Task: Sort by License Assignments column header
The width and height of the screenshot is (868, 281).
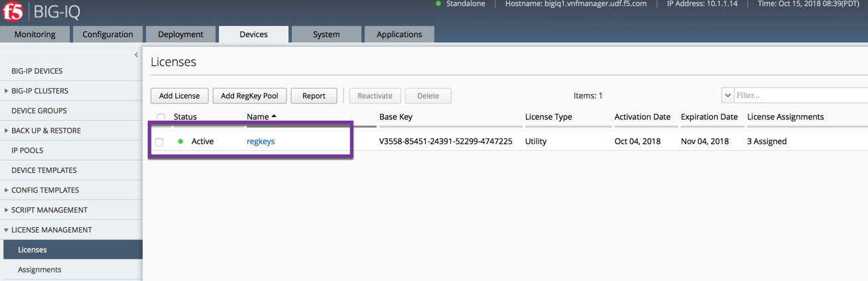Action: click(785, 117)
